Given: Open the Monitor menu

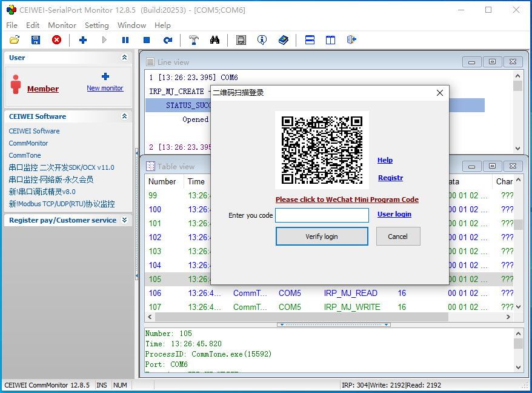Looking at the screenshot, I should coord(62,25).
